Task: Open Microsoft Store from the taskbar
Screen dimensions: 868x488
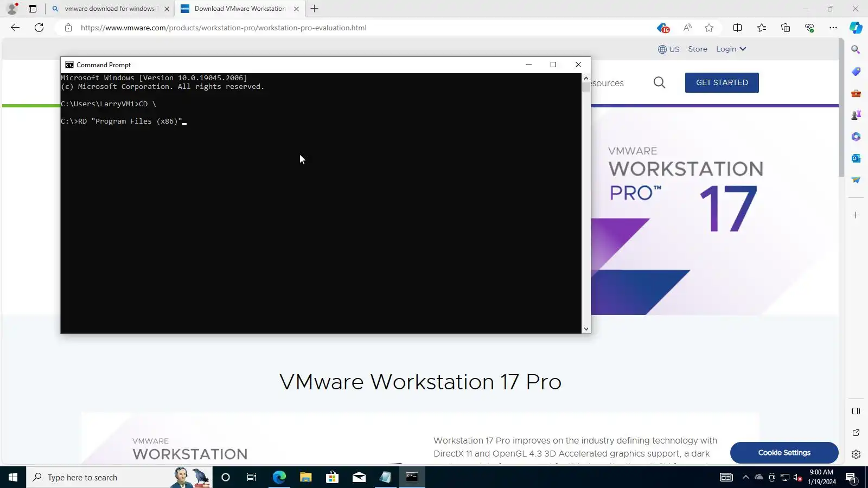Action: click(x=332, y=477)
